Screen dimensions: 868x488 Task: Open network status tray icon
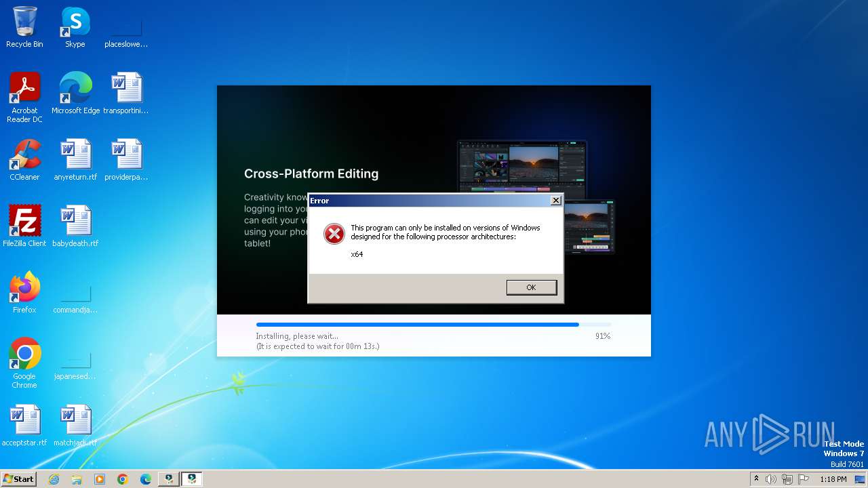[x=787, y=479]
